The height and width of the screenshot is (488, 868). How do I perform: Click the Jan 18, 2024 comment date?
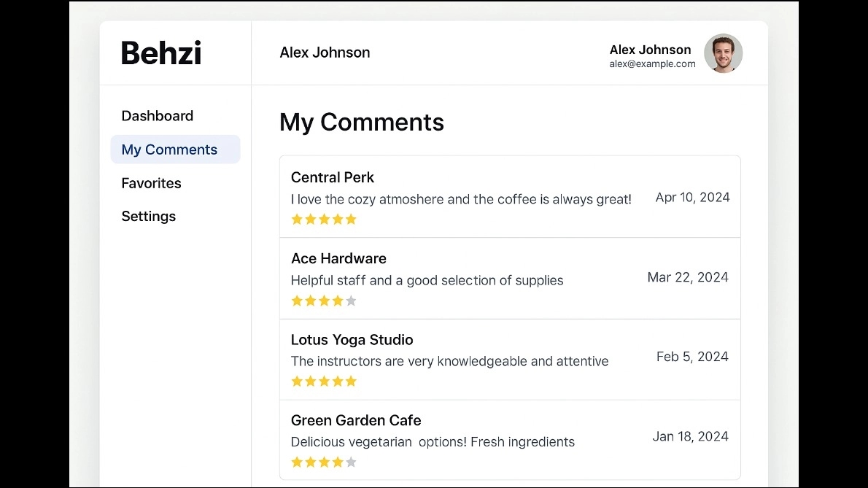(x=690, y=436)
